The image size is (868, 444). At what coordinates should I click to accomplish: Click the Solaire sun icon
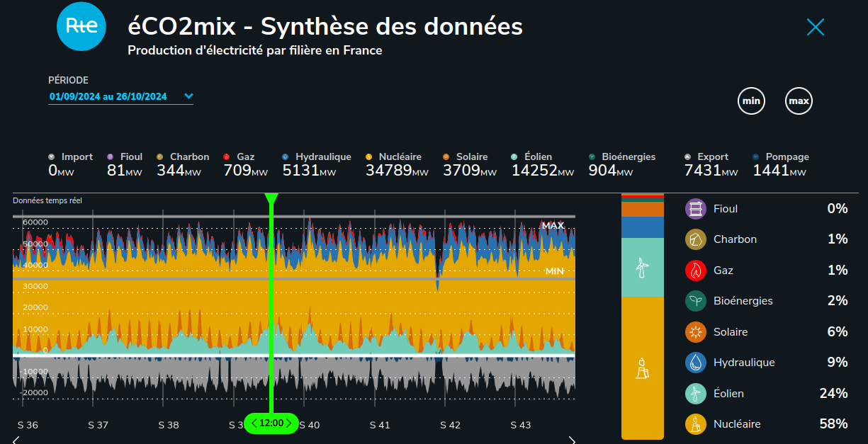click(x=696, y=332)
